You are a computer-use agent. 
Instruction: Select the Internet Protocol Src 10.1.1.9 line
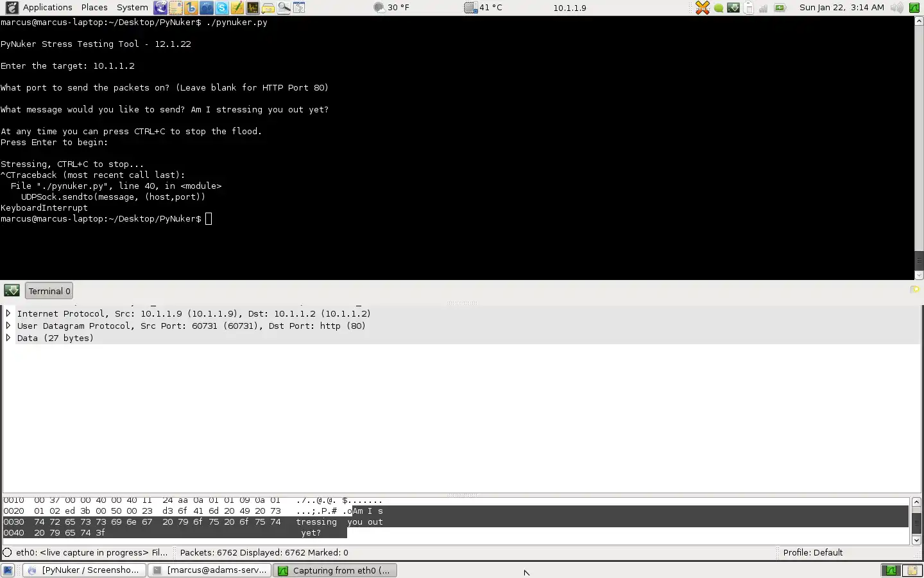[x=194, y=314]
